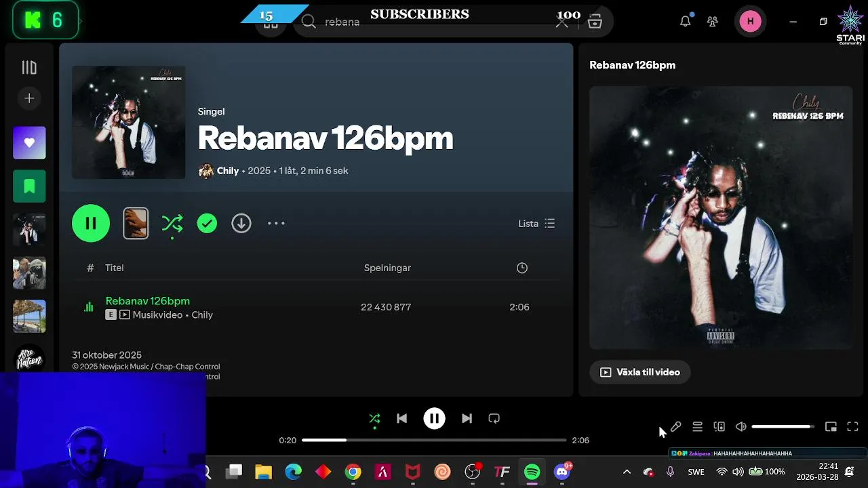The height and width of the screenshot is (488, 868).
Task: Open the friends activity icon
Action: [x=712, y=22]
